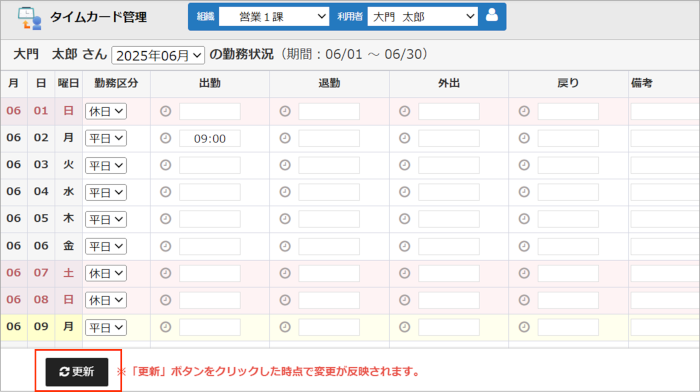This screenshot has width=700, height=392.
Task: Open the 2025年06月 month selector
Action: click(x=158, y=55)
